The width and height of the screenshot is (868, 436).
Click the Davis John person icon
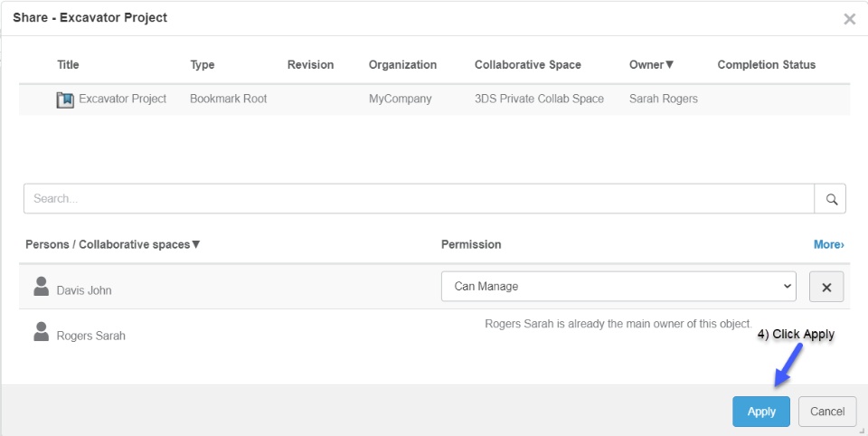tap(41, 288)
